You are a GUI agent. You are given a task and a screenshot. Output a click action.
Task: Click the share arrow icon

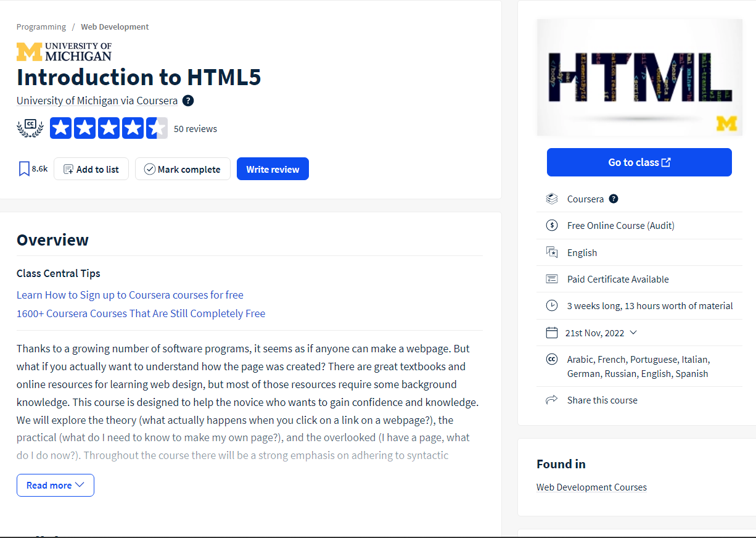552,400
